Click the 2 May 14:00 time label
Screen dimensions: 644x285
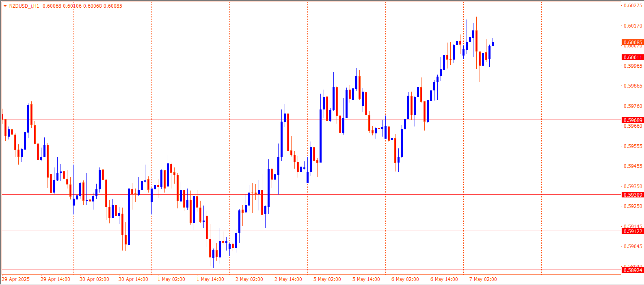[x=288, y=279]
